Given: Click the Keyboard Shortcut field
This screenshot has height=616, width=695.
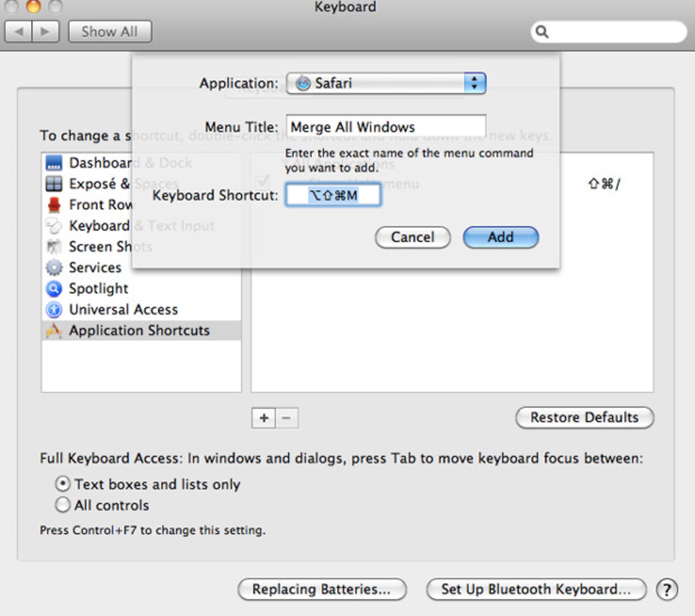Looking at the screenshot, I should click(333, 195).
